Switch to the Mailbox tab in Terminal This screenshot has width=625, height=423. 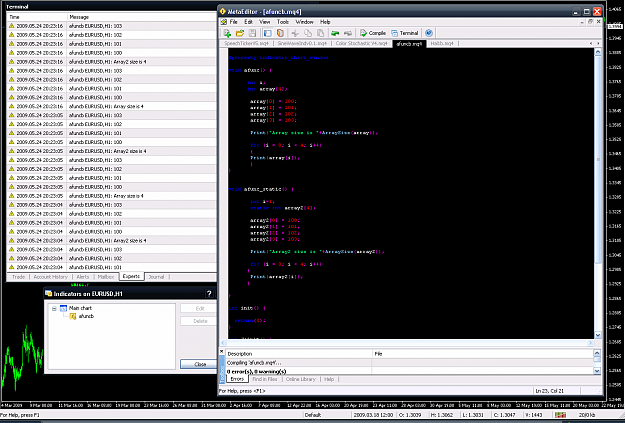106,277
